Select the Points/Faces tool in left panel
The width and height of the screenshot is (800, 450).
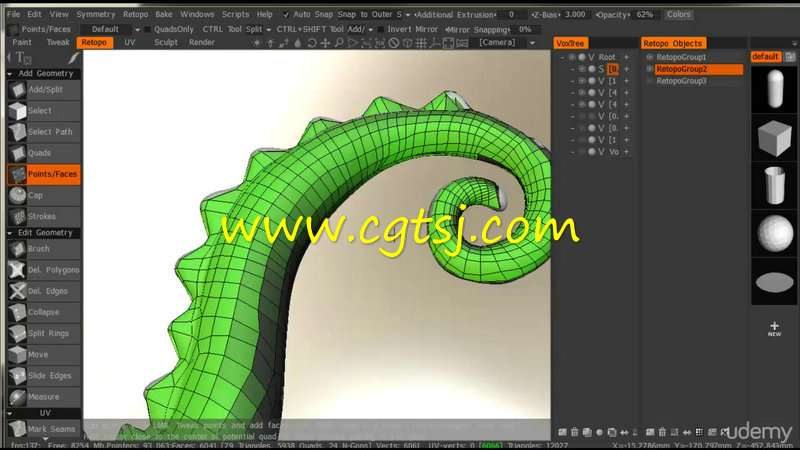point(44,174)
